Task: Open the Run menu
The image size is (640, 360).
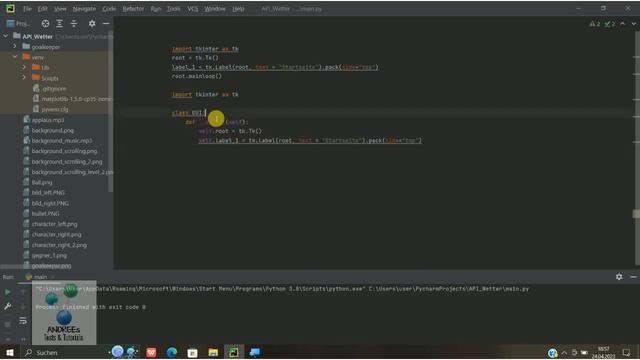Action: (156, 9)
